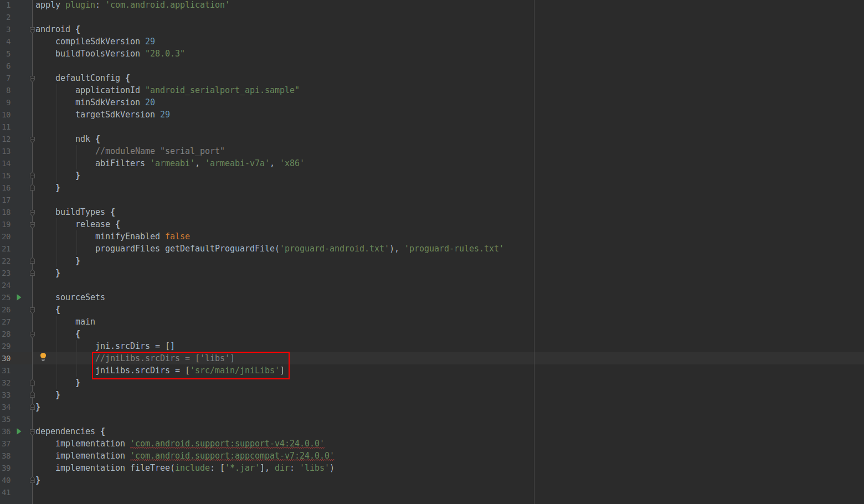Open the yellow lightbulb quick-fix icon
Viewport: 864px width, 504px height.
pyautogui.click(x=43, y=357)
